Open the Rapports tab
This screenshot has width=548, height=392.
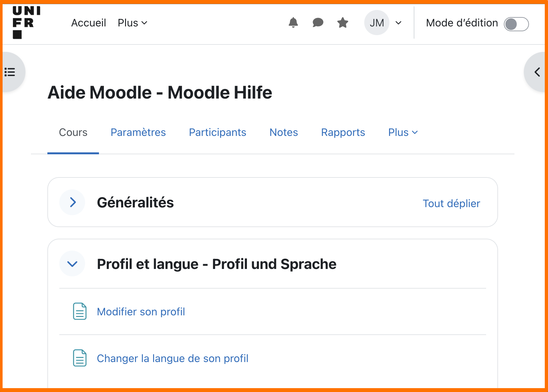pos(343,132)
